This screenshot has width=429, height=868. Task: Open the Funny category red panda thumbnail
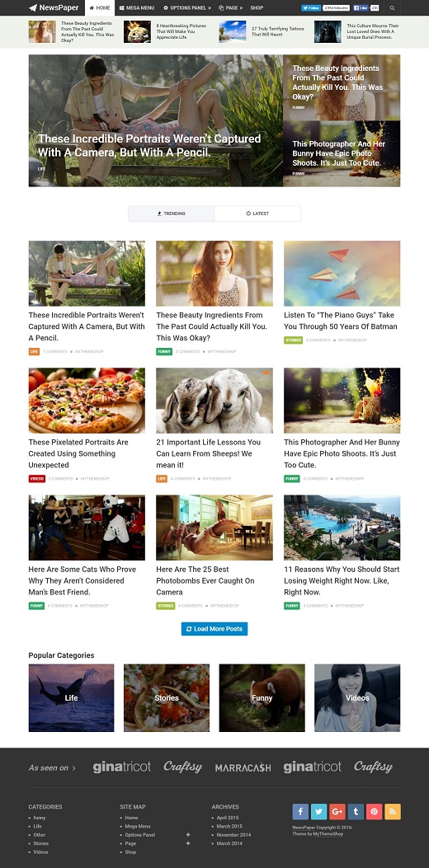tap(262, 698)
